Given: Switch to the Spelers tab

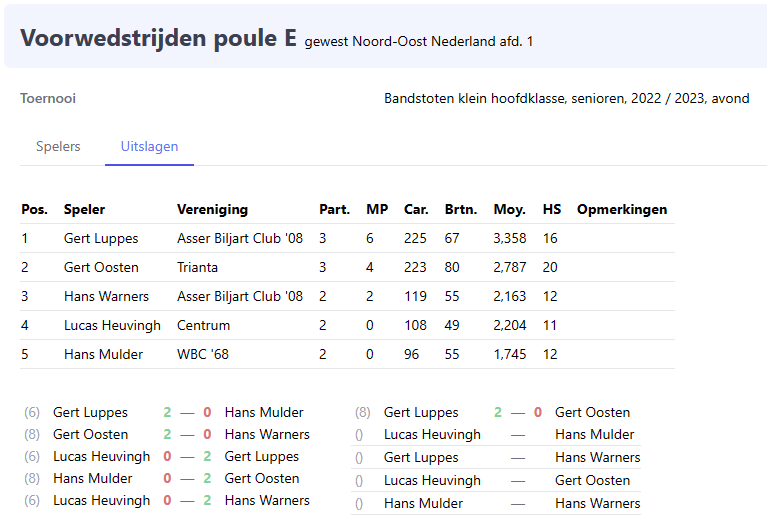Looking at the screenshot, I should coord(58,146).
